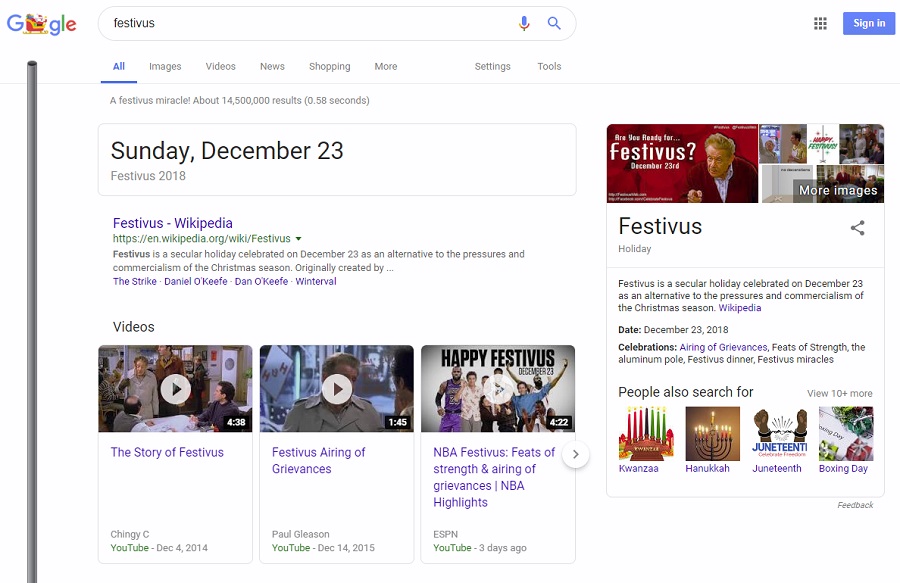This screenshot has height=583, width=900.
Task: Start voice search with the microphone icon
Action: tap(524, 23)
